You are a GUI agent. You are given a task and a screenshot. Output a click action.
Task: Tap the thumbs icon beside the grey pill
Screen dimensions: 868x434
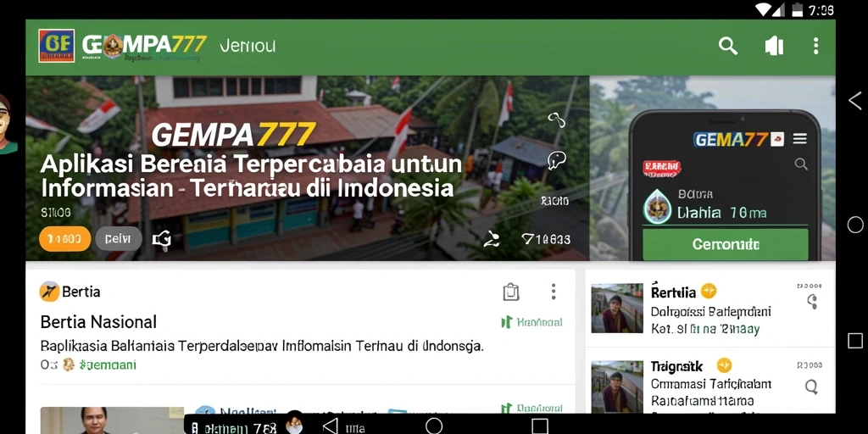162,239
